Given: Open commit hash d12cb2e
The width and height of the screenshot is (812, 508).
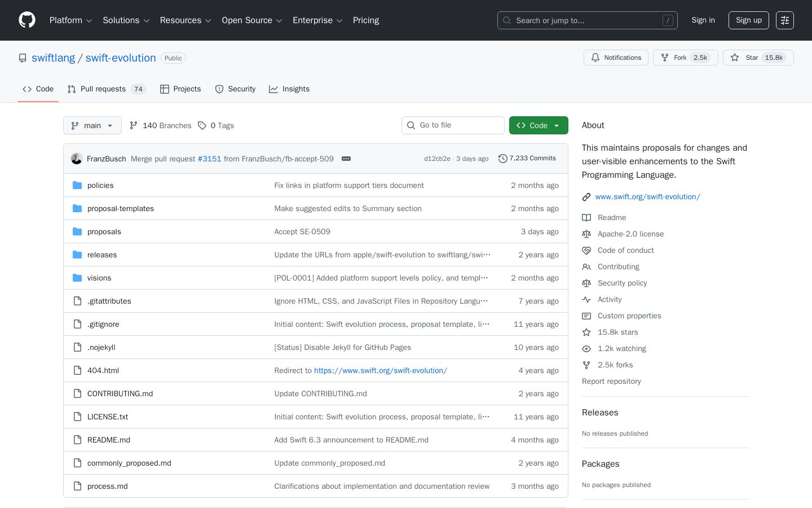Looking at the screenshot, I should click(437, 159).
